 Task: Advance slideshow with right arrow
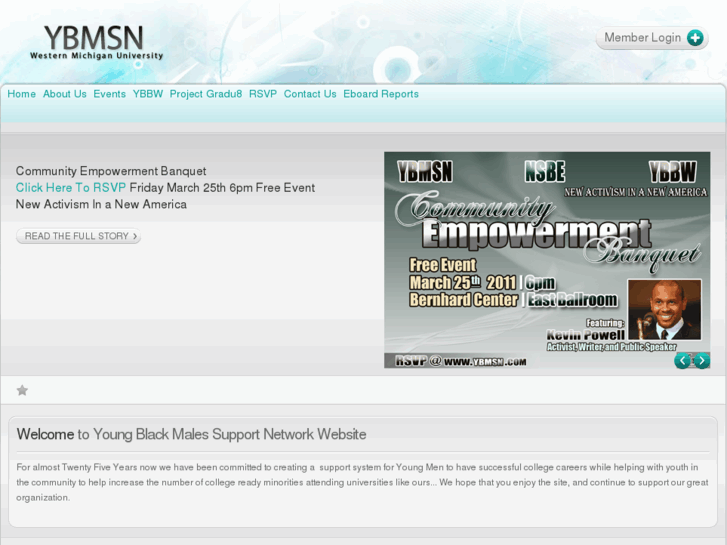[x=701, y=360]
